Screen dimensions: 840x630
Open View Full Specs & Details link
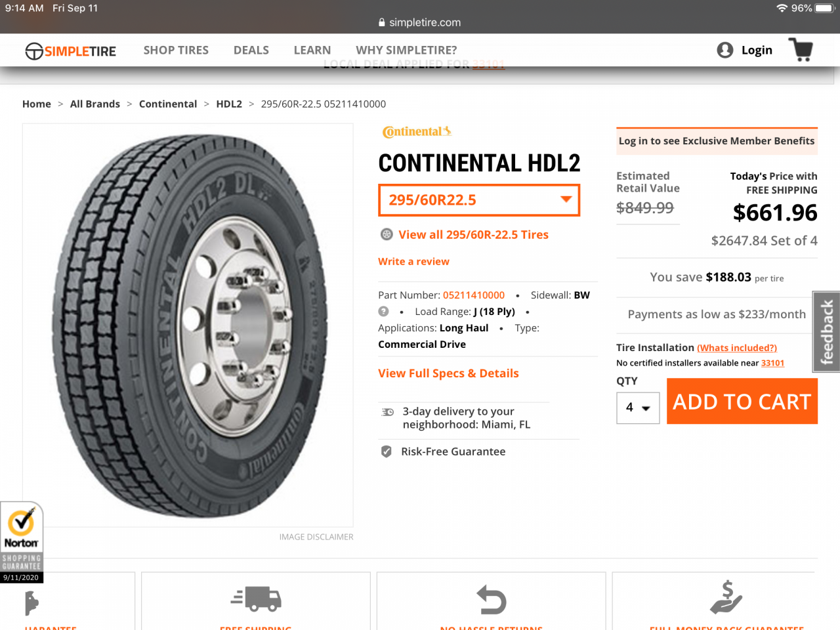pos(448,373)
